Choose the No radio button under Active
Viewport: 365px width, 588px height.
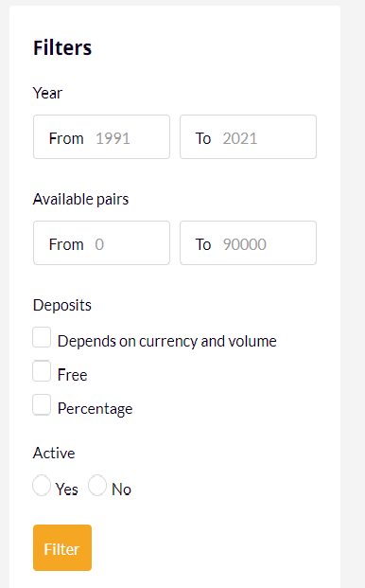97,485
